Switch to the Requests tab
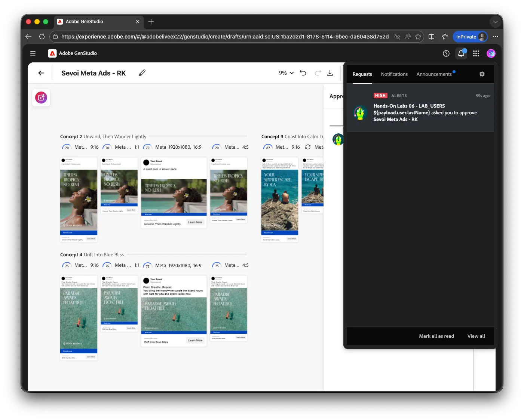This screenshot has width=524, height=420. (x=362, y=74)
